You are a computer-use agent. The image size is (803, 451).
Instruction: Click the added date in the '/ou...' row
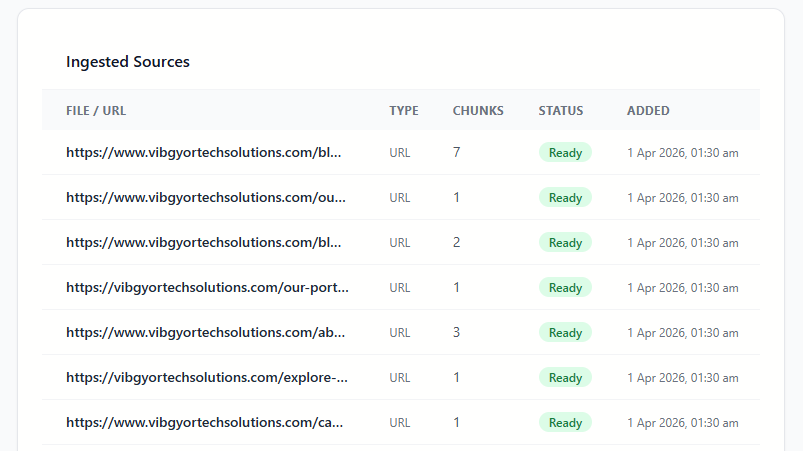[683, 198]
